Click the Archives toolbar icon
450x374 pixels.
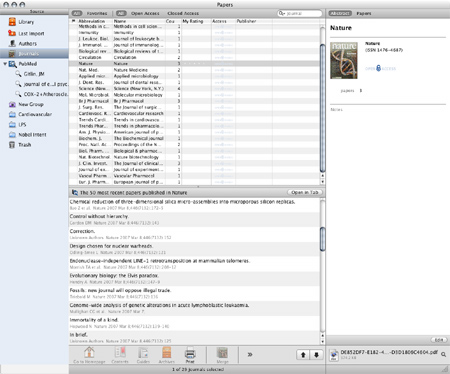click(x=166, y=355)
